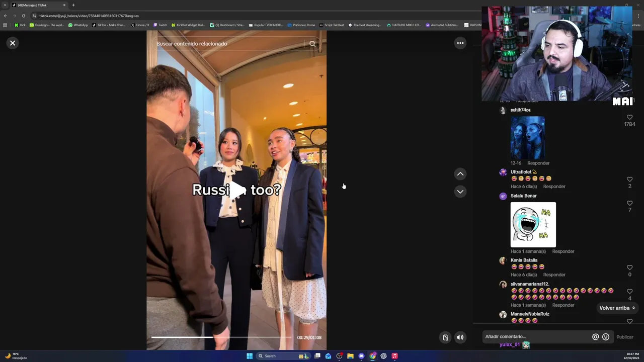Switch to Mensajes TikTok browser tab
The width and height of the screenshot is (644, 362).
[38, 5]
